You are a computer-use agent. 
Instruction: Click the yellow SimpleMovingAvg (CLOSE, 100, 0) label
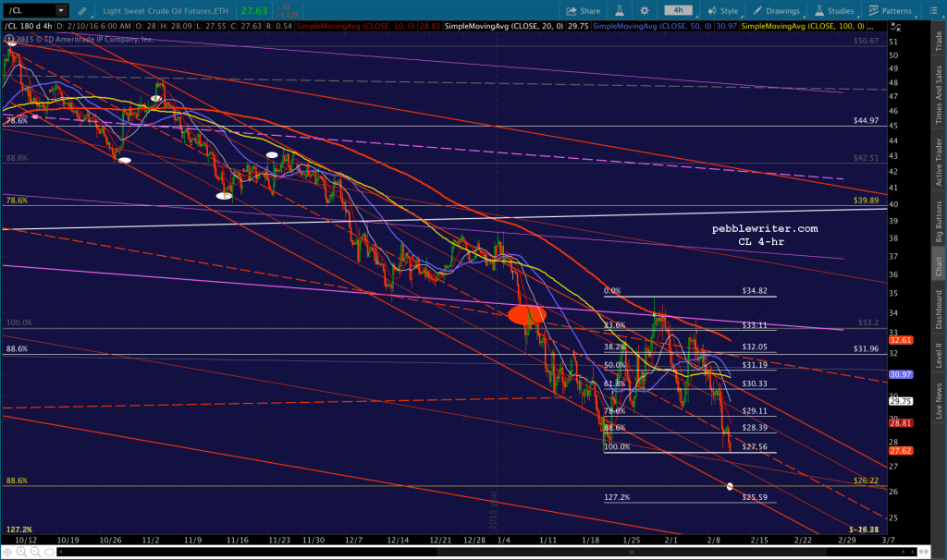coord(803,27)
